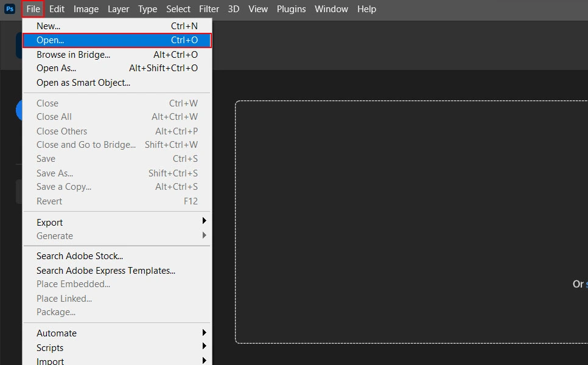Open the Help menu
The width and height of the screenshot is (588, 365).
[x=366, y=9]
